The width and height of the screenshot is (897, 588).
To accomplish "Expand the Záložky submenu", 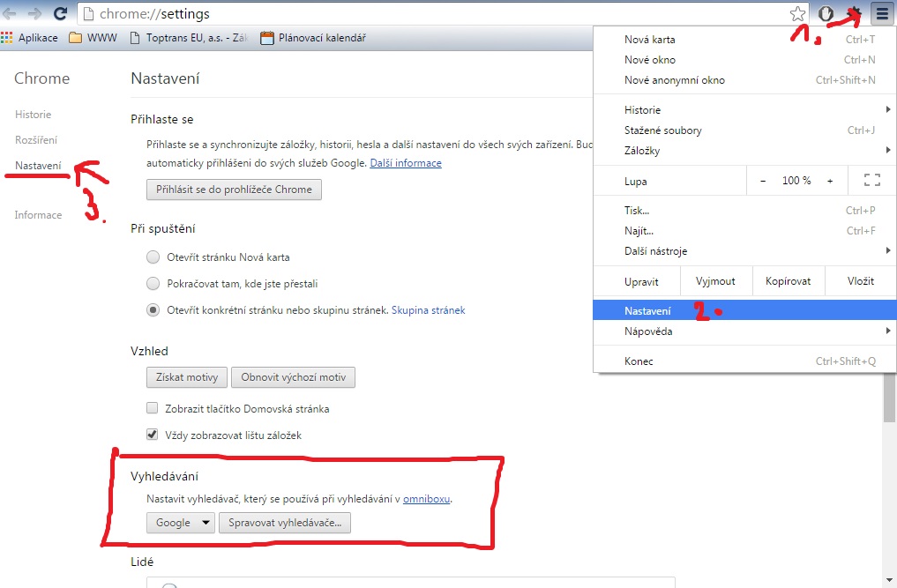I will (641, 151).
